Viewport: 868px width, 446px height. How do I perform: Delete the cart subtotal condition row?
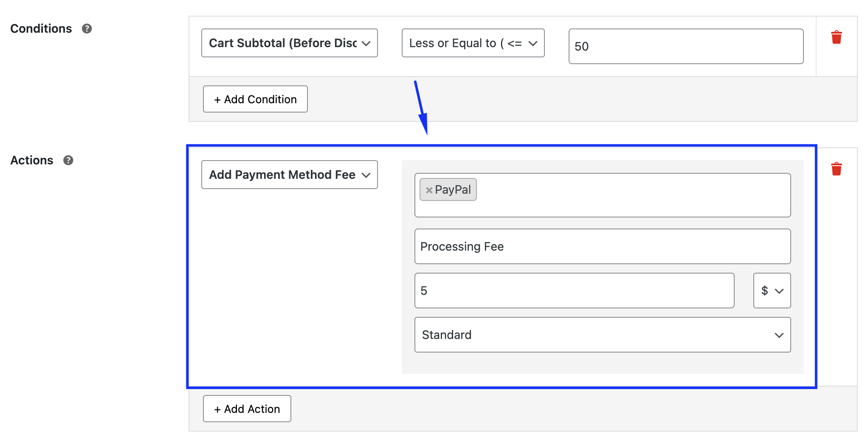click(x=836, y=37)
